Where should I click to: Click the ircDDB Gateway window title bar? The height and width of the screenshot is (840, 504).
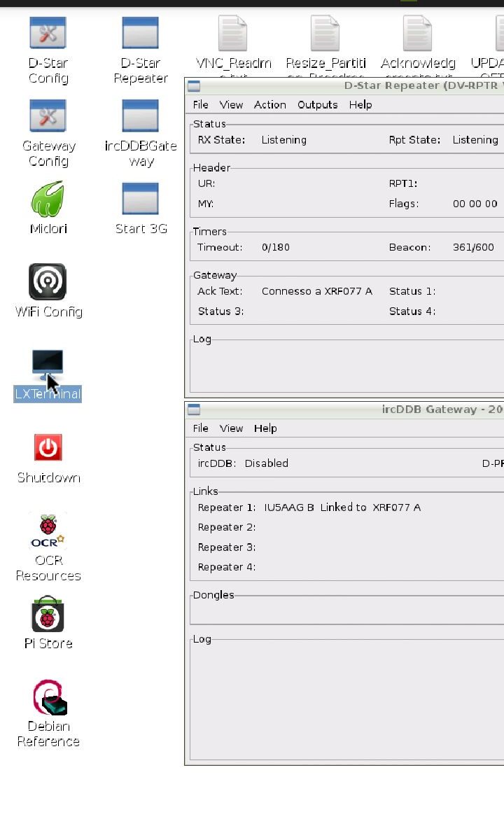[344, 409]
